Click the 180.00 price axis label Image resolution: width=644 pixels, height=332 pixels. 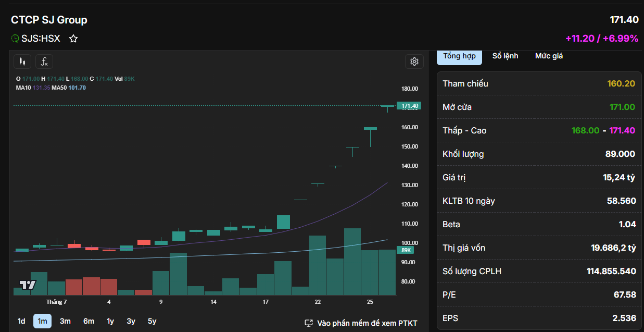[x=410, y=89]
